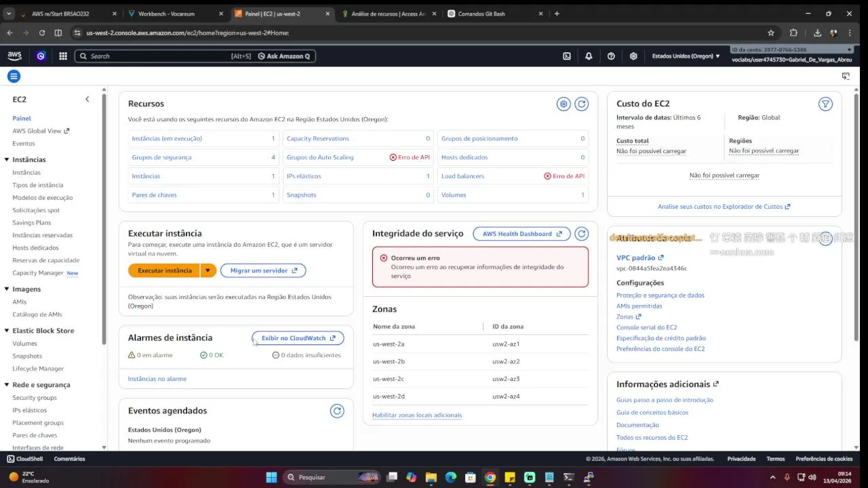Open the Executar instância dropdown arrow

coord(208,270)
